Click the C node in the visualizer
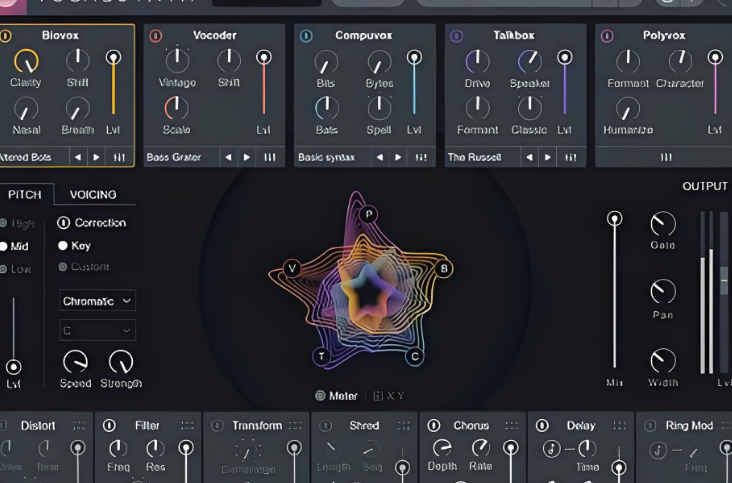The image size is (732, 483). tap(415, 357)
